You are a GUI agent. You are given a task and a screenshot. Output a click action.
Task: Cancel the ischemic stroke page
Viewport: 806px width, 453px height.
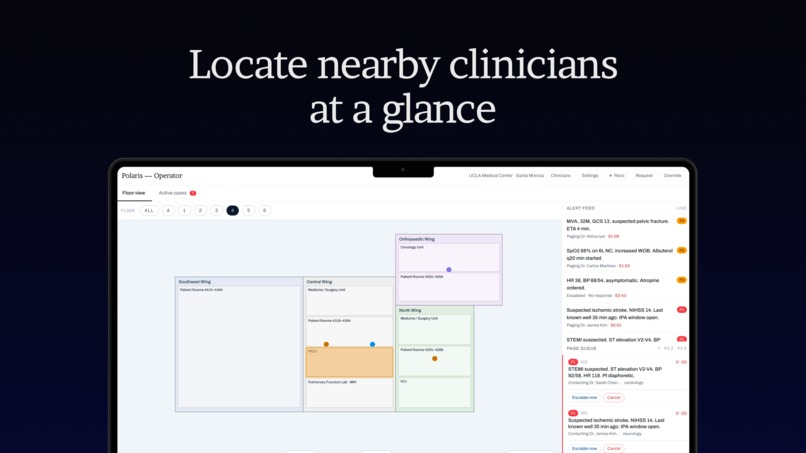614,448
